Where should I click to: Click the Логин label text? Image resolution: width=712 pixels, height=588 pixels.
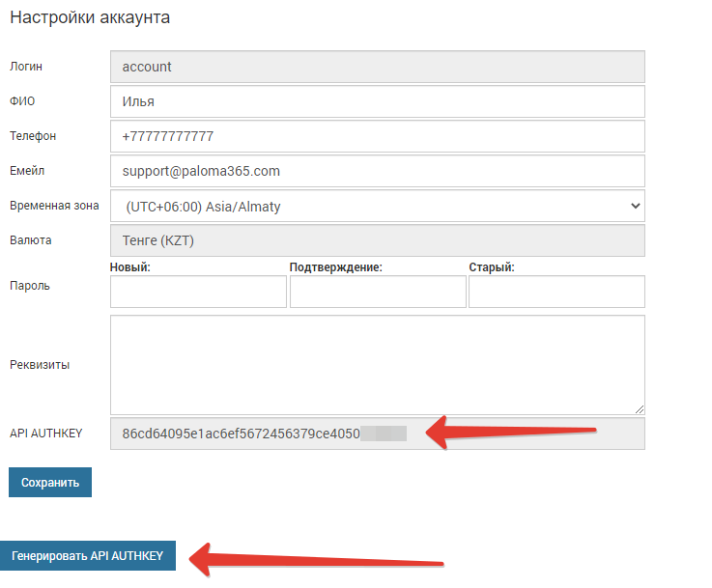pos(26,67)
